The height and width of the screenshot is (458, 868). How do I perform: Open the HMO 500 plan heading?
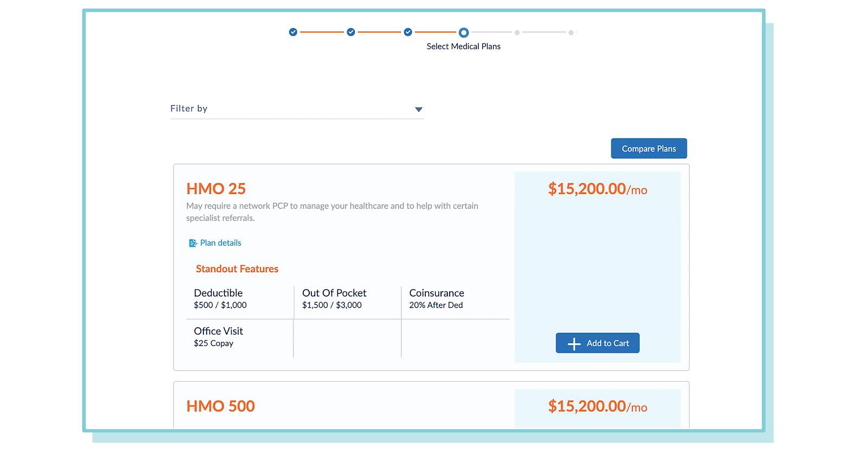[x=220, y=406]
